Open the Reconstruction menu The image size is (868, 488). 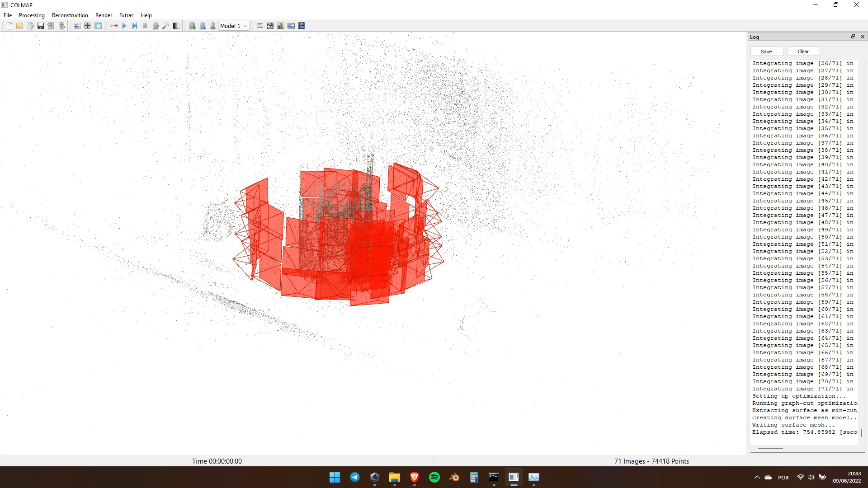click(70, 15)
